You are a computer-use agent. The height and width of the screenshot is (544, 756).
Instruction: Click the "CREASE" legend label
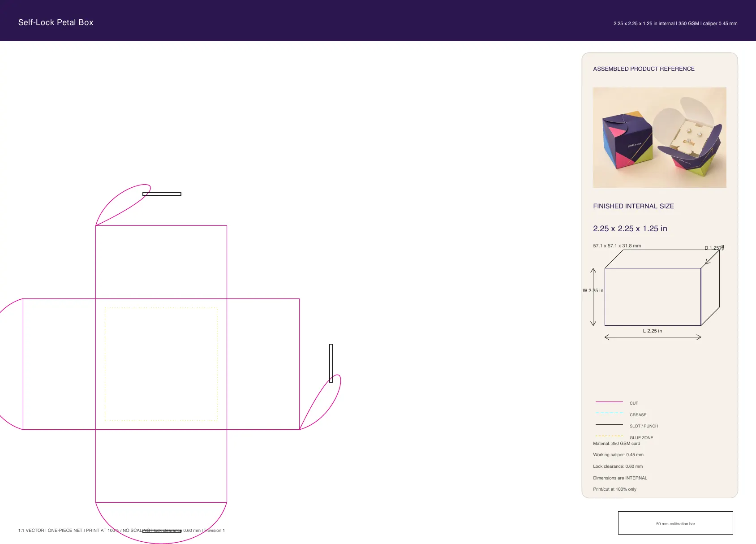point(638,415)
